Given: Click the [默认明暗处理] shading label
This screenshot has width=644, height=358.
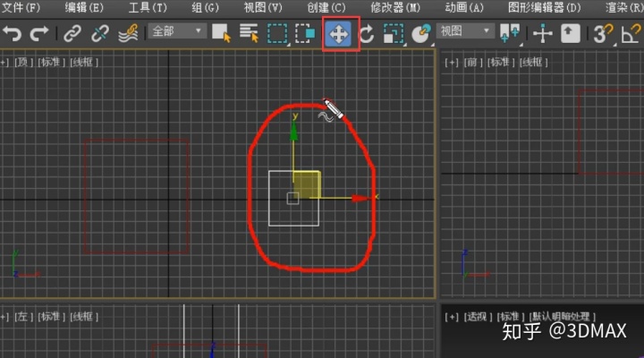Looking at the screenshot, I should pyautogui.click(x=563, y=317).
